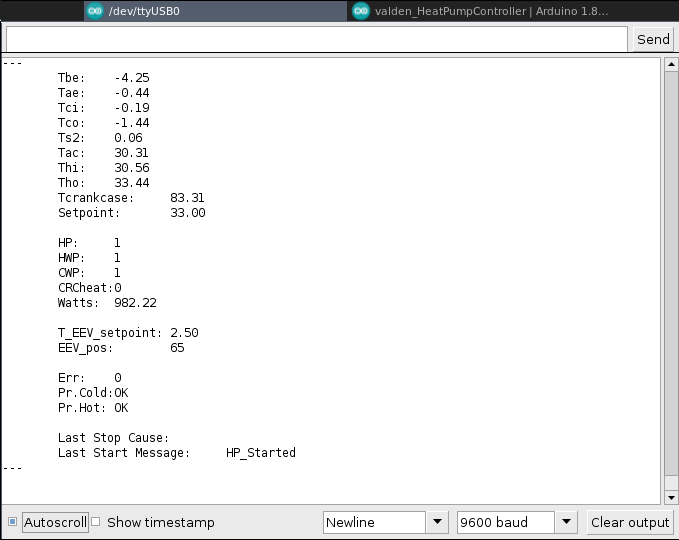Click the Pr.Cold:OK status line
The height and width of the screenshot is (540, 679).
(x=93, y=393)
